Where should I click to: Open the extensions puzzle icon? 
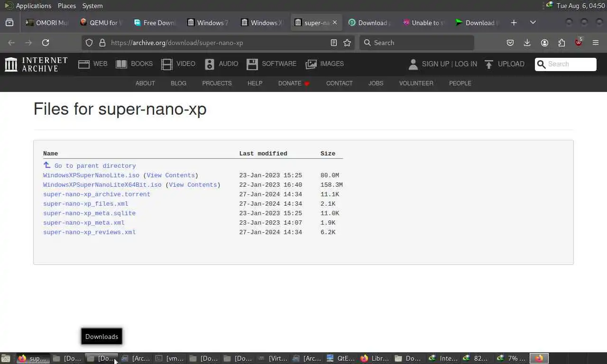click(x=561, y=43)
